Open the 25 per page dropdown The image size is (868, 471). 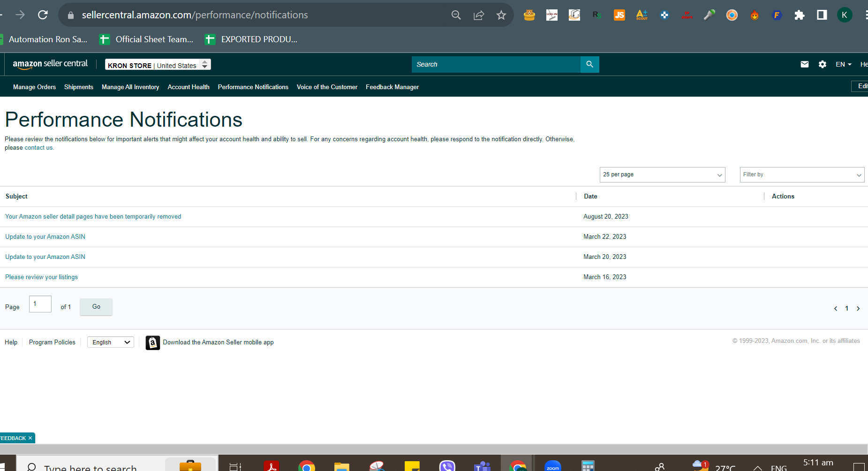point(662,175)
